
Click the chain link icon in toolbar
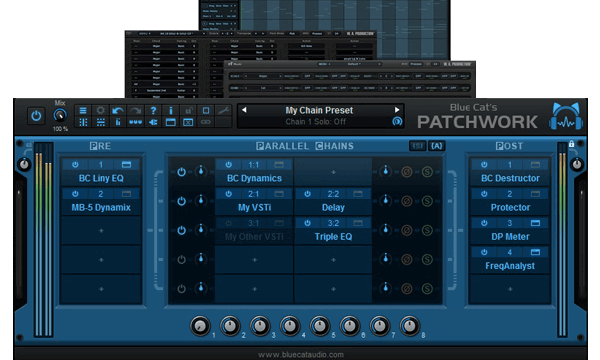point(206,122)
